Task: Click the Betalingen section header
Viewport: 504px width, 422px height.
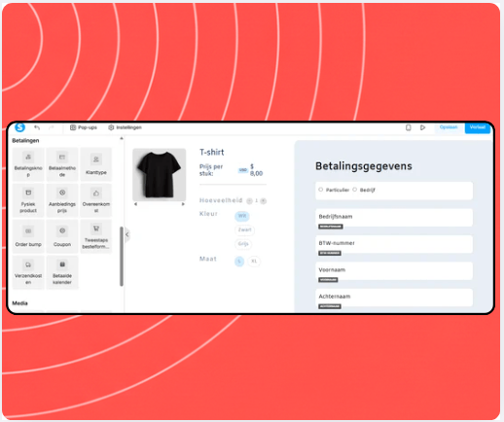Action: click(25, 141)
